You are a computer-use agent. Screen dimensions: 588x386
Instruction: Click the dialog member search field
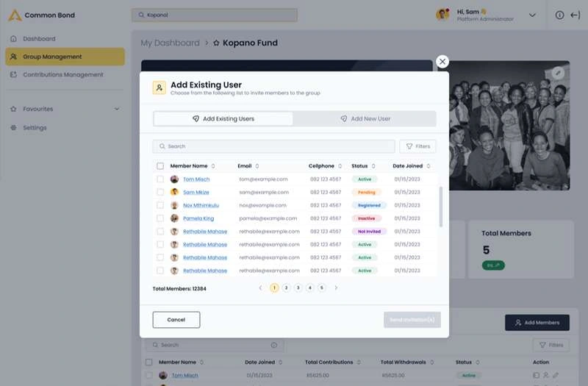(273, 146)
